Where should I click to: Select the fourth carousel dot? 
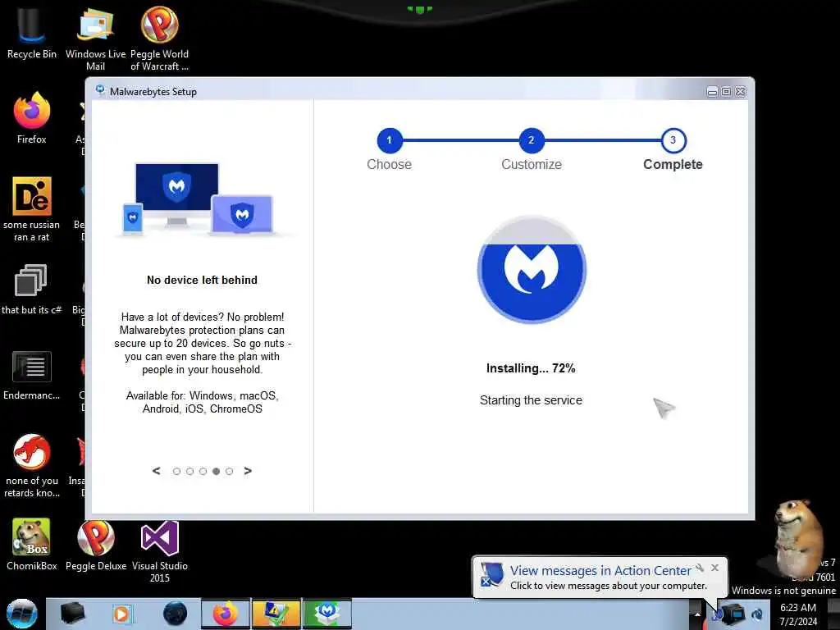click(x=216, y=472)
